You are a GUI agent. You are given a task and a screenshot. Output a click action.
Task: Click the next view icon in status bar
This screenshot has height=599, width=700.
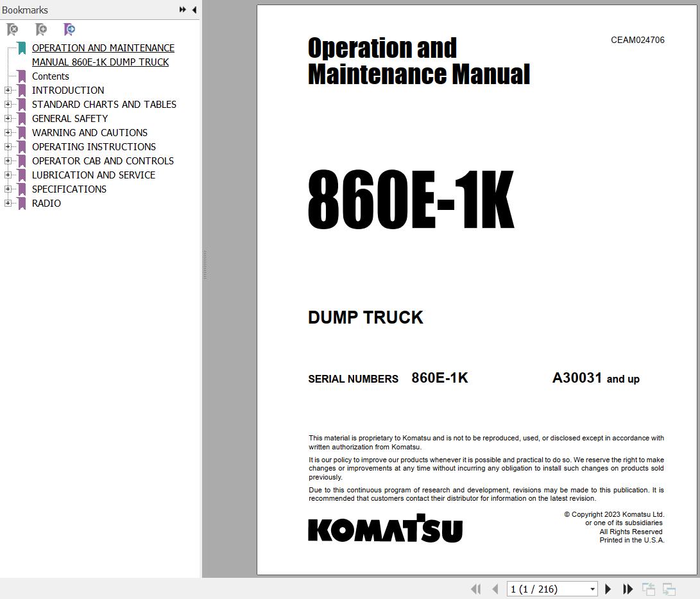669,589
